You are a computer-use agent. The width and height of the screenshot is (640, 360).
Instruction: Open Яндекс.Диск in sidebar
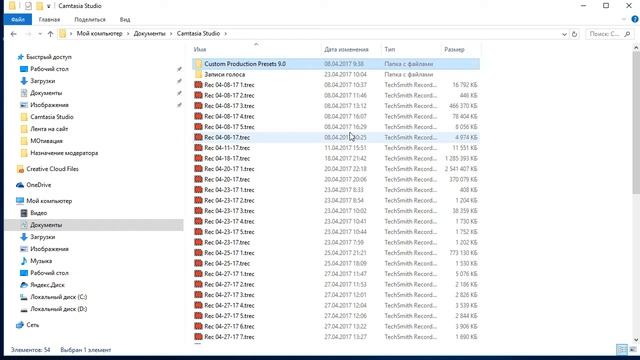point(47,285)
